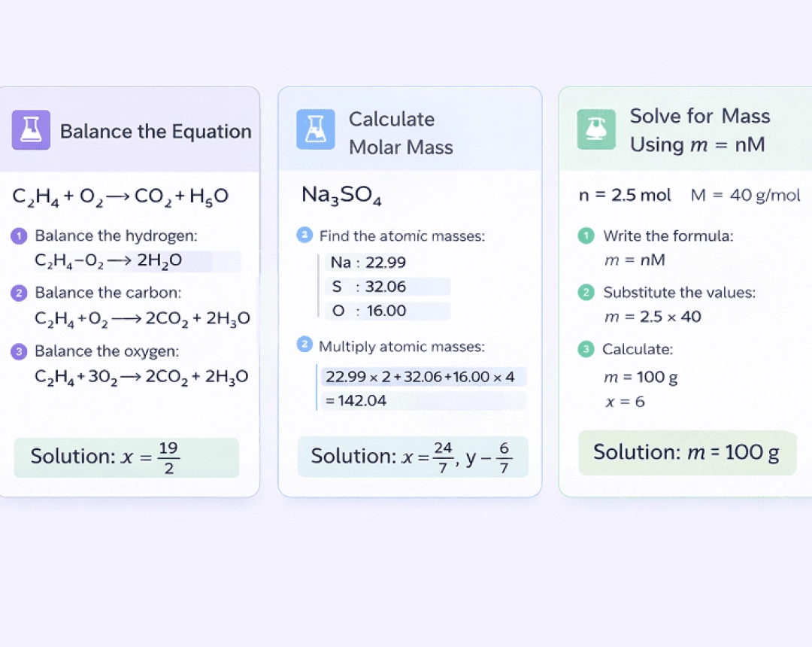Click step 1 badge for Balance the hydrogen

(19, 236)
